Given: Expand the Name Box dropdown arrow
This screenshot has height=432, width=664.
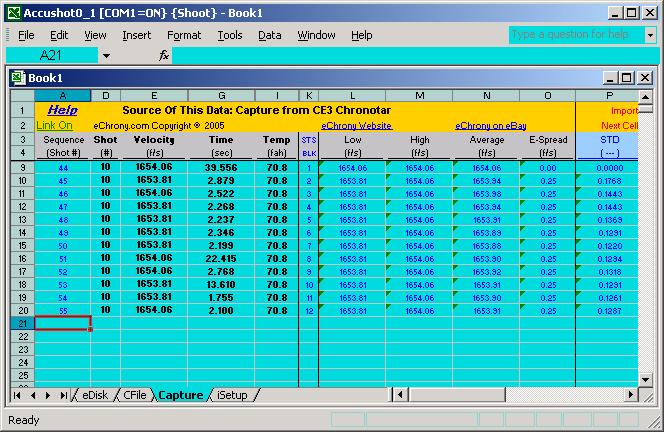Looking at the screenshot, I should tap(107, 56).
